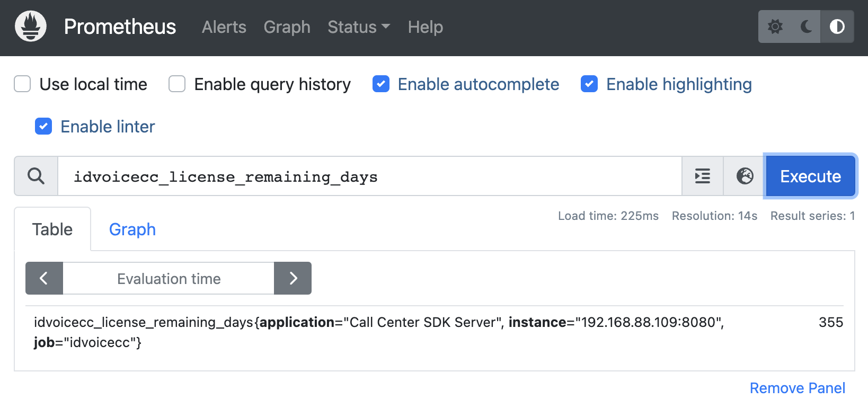This screenshot has width=868, height=408.
Task: Select the auto browser theme icon
Action: coord(837,26)
